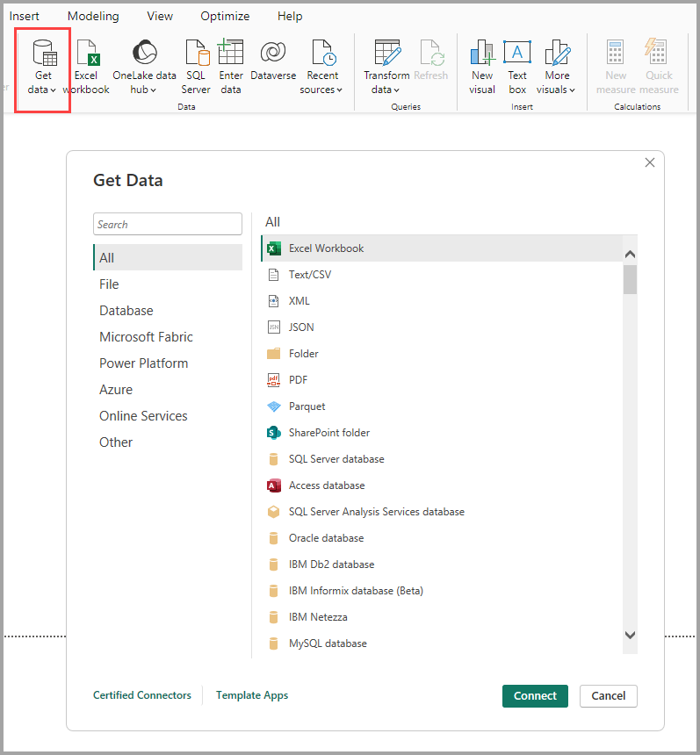The image size is (700, 755).
Task: Switch to the Optimize tab
Action: (225, 16)
